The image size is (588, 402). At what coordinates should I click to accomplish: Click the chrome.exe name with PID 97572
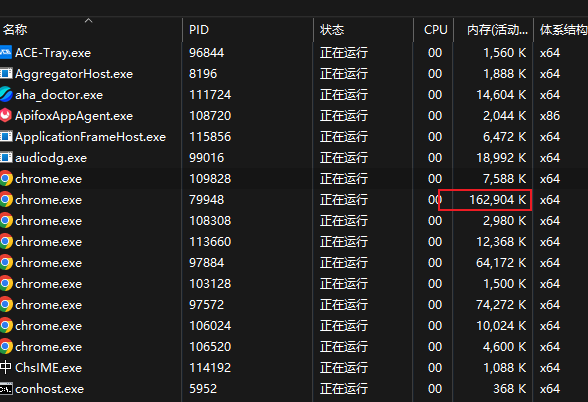(48, 305)
